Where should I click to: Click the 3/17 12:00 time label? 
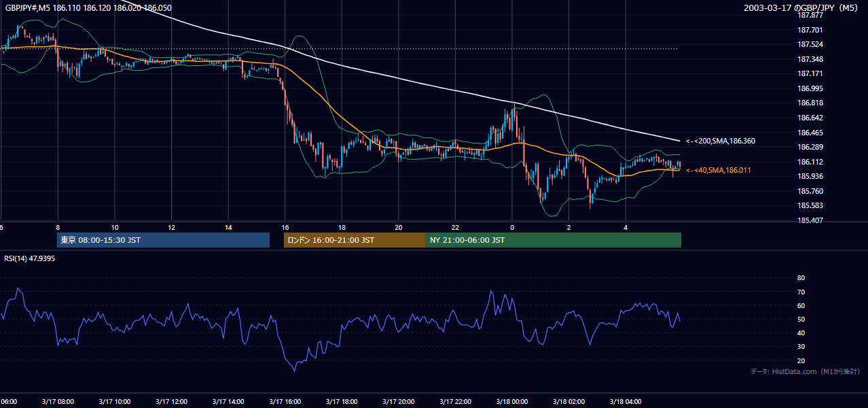(x=171, y=401)
